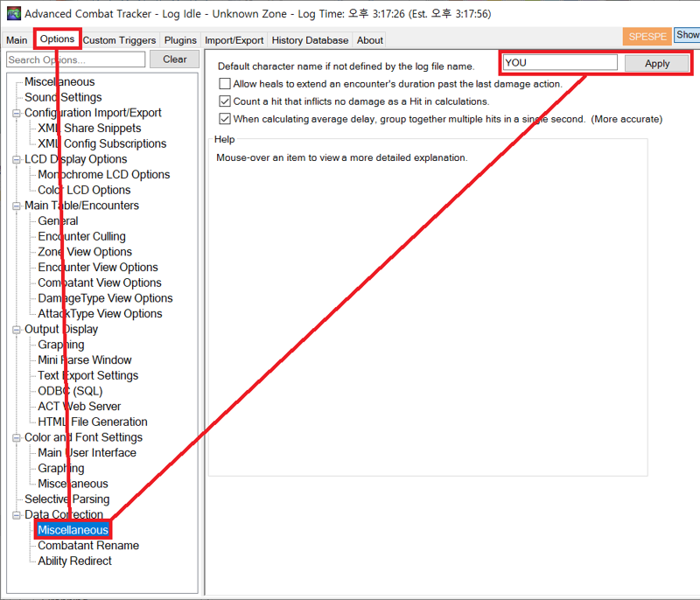Viewport: 700px width, 600px height.
Task: Collapse the Configuration Import/Export tree node
Action: (17, 113)
